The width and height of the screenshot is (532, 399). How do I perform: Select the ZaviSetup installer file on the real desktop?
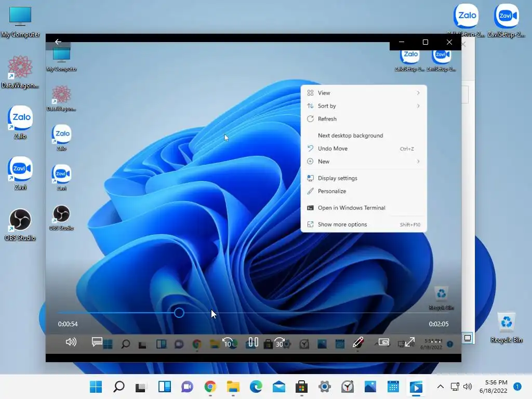pos(506,20)
